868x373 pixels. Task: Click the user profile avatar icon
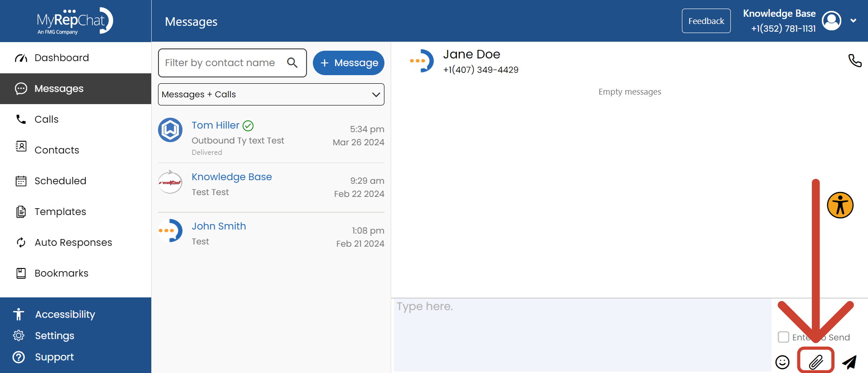pos(831,21)
